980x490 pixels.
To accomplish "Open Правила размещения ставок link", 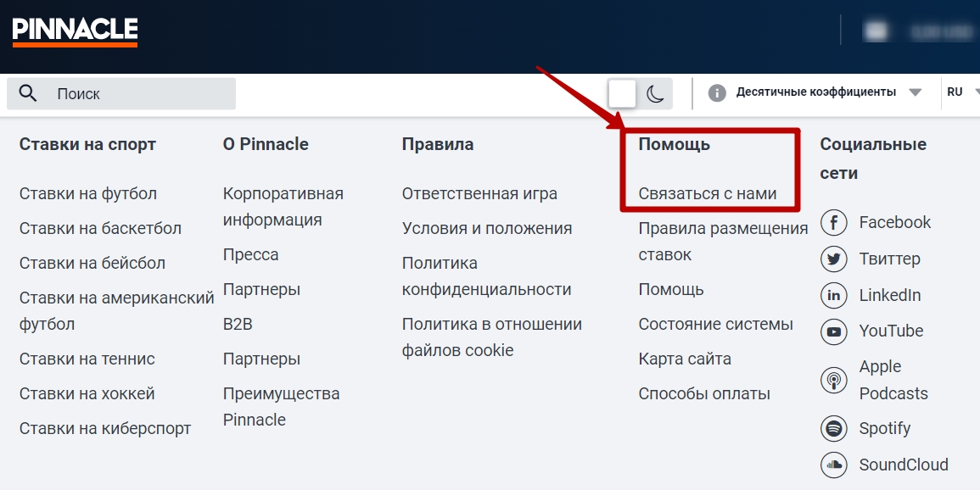I will (x=723, y=242).
